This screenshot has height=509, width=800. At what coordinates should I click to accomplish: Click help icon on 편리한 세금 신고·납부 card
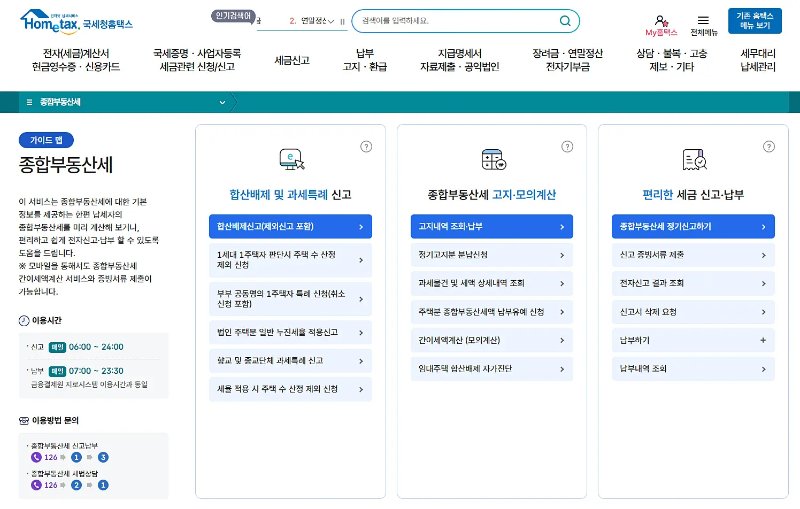coord(768,147)
